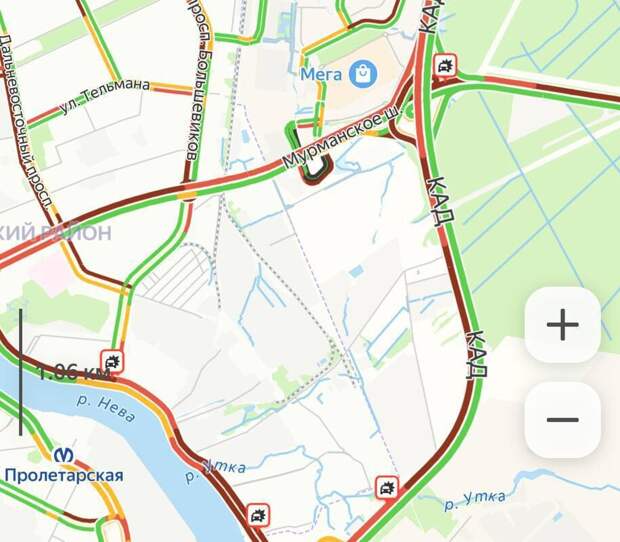This screenshot has height=542, width=620.
Task: Select the просп. Большевиков street label
Action: coord(197,80)
